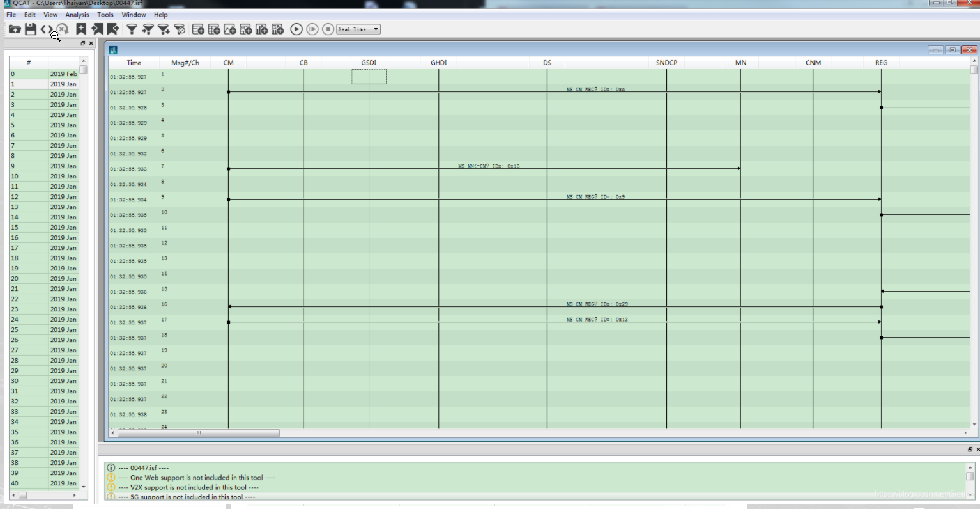Stop log playback
The height and width of the screenshot is (509, 980).
(x=328, y=29)
